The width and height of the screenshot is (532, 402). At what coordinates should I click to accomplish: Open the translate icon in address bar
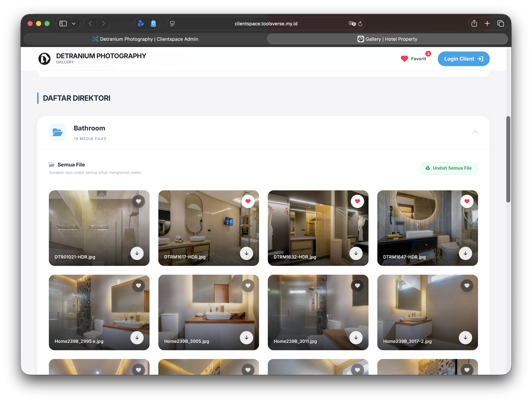pos(352,24)
